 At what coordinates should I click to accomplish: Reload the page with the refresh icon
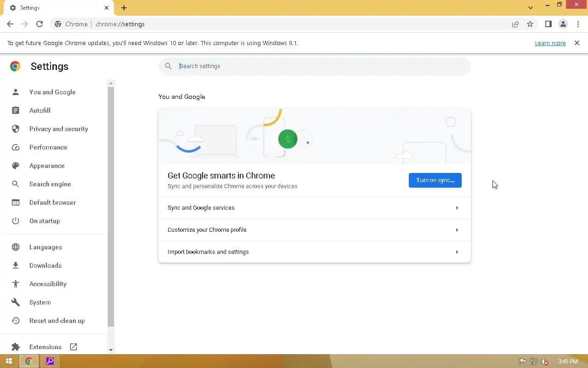pos(40,24)
